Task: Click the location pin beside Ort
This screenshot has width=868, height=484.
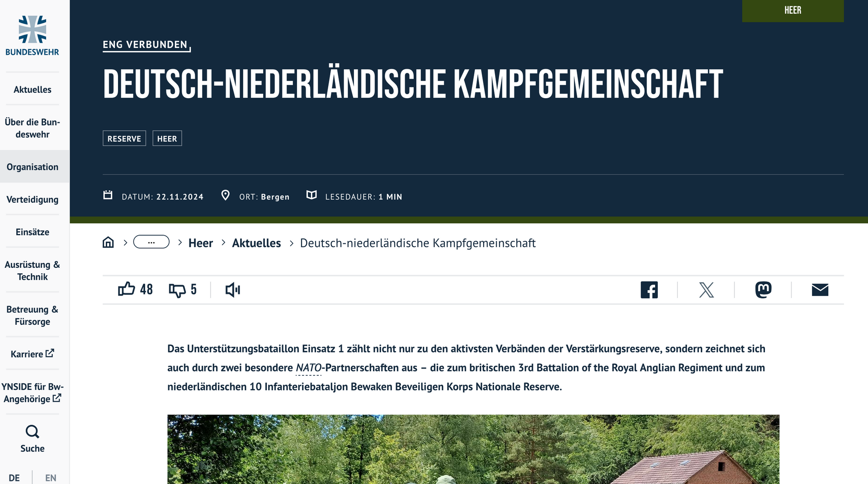Action: tap(225, 195)
